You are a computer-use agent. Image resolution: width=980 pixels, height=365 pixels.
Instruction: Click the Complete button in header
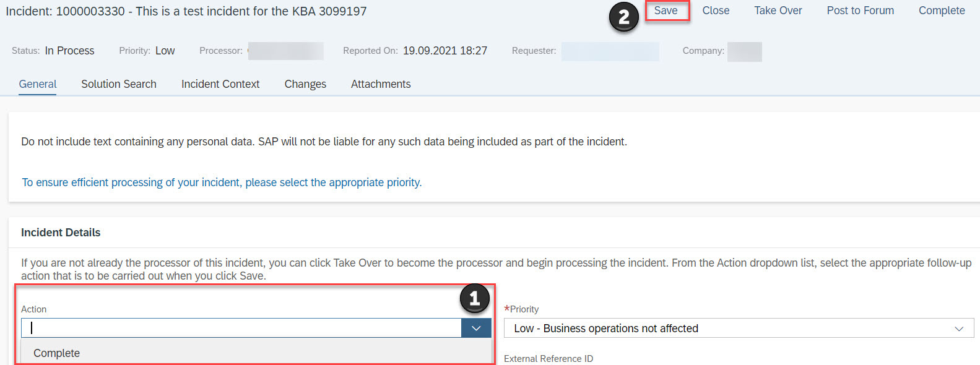coord(942,11)
